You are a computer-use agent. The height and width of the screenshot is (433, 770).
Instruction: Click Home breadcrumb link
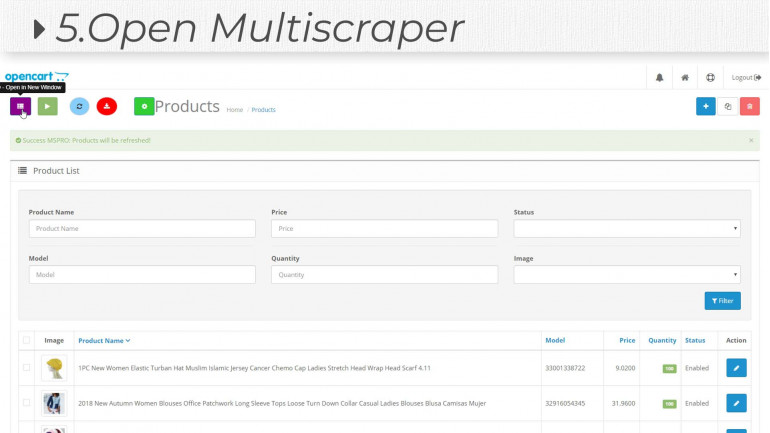point(235,109)
